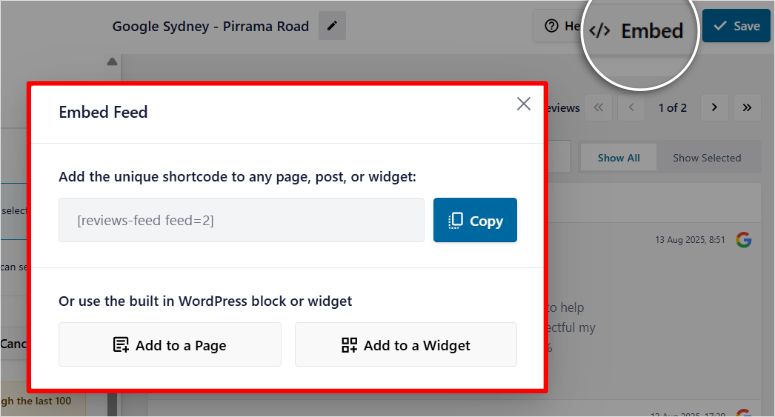Image resolution: width=775 pixels, height=417 pixels.
Task: Jump to first reviews page with double chevron
Action: tap(599, 107)
